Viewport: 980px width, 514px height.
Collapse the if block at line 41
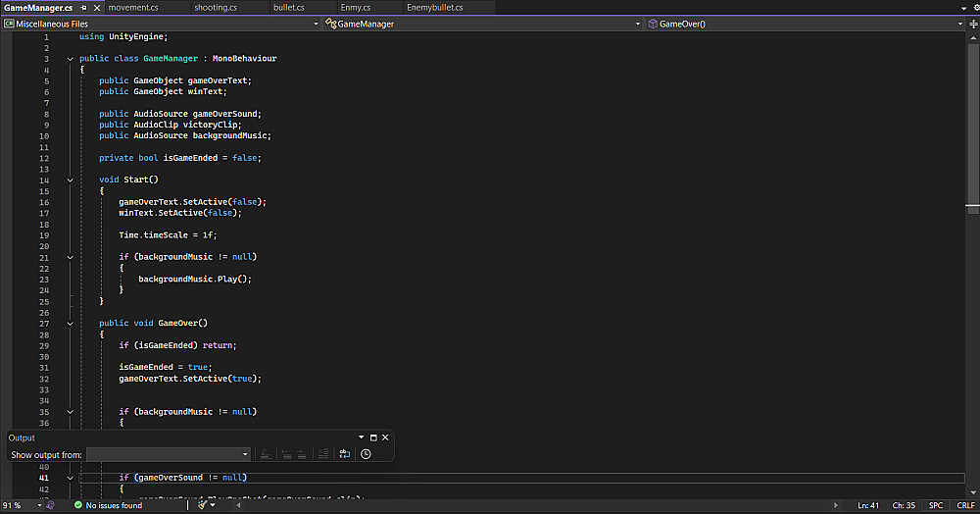70,479
